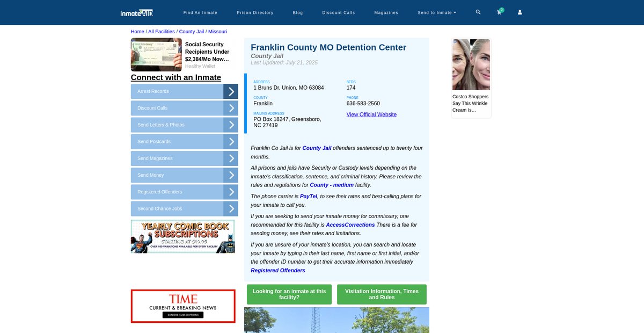Go to the Blog menu item
The width and height of the screenshot is (644, 333).
298,12
